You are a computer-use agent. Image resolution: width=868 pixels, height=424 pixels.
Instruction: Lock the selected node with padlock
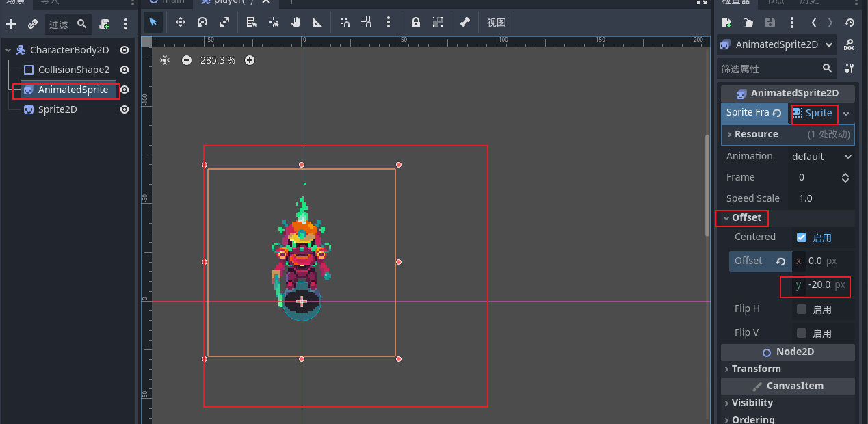416,22
